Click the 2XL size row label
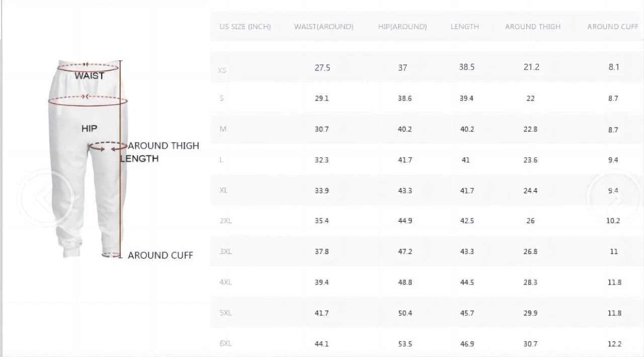 pos(225,221)
